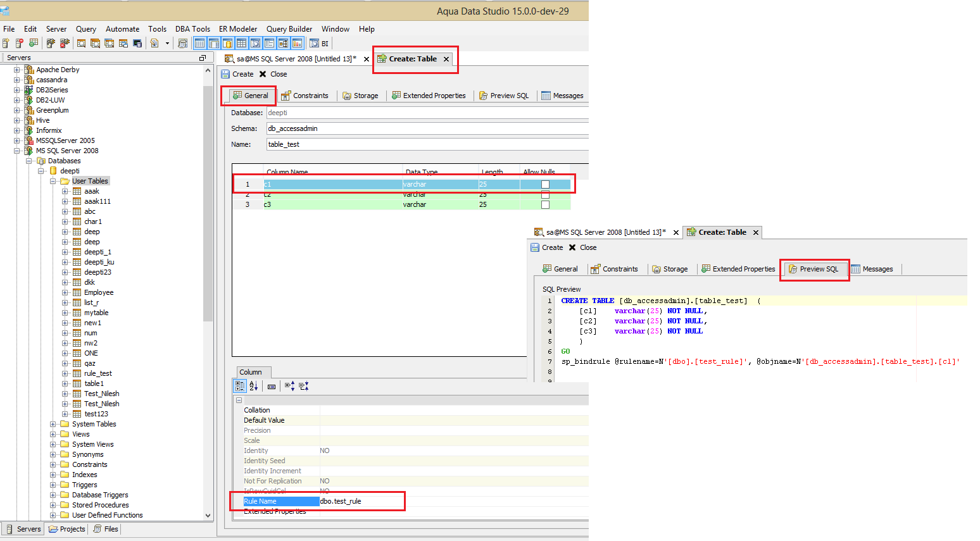Open the Query Builder menu
The image size is (980, 541).
(289, 29)
